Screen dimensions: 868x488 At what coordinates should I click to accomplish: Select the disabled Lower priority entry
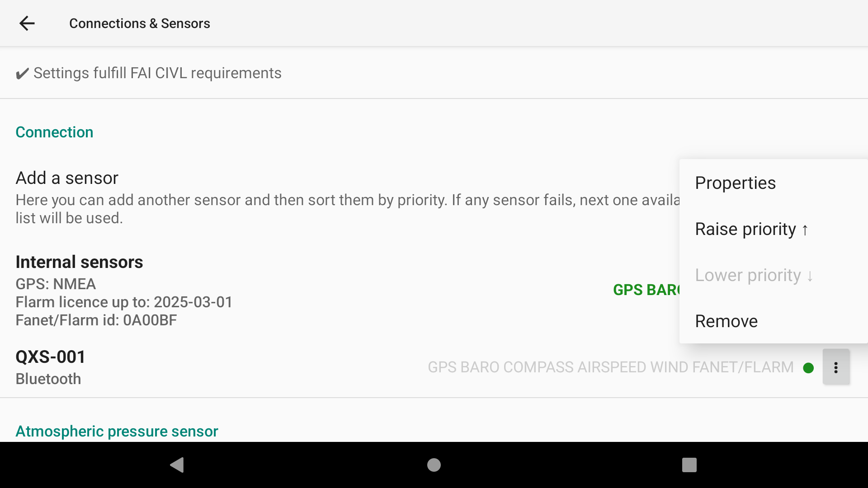[x=774, y=275]
